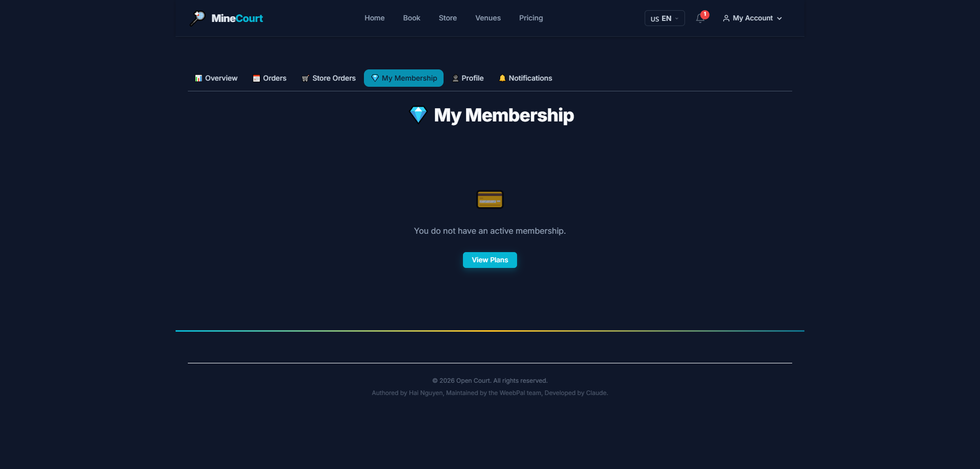
Task: Click the blue diamond icon beside page heading
Action: point(419,115)
